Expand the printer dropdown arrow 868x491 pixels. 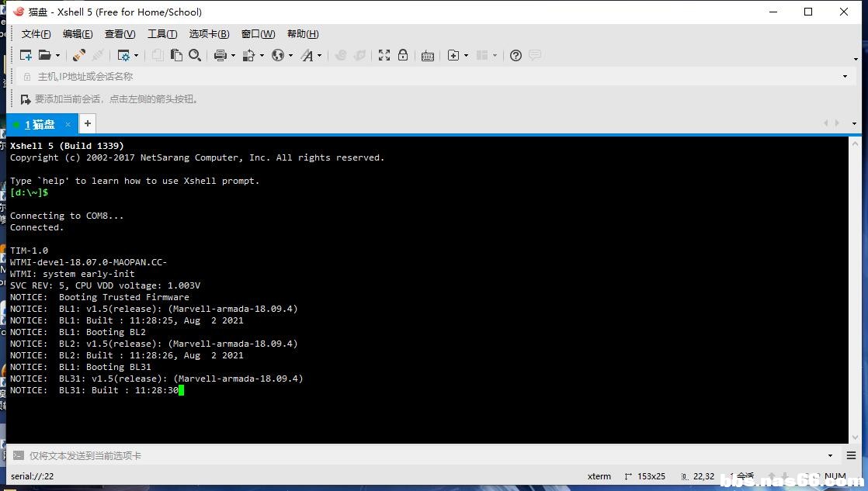coord(233,56)
